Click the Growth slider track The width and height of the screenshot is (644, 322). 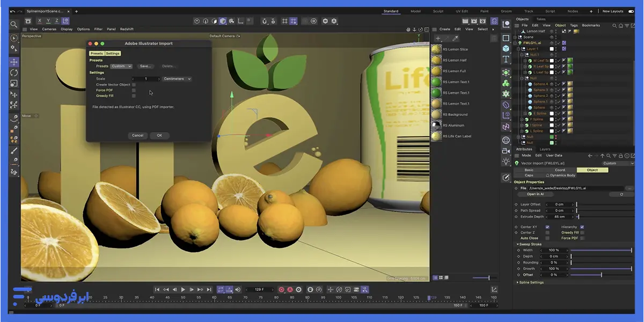point(602,269)
